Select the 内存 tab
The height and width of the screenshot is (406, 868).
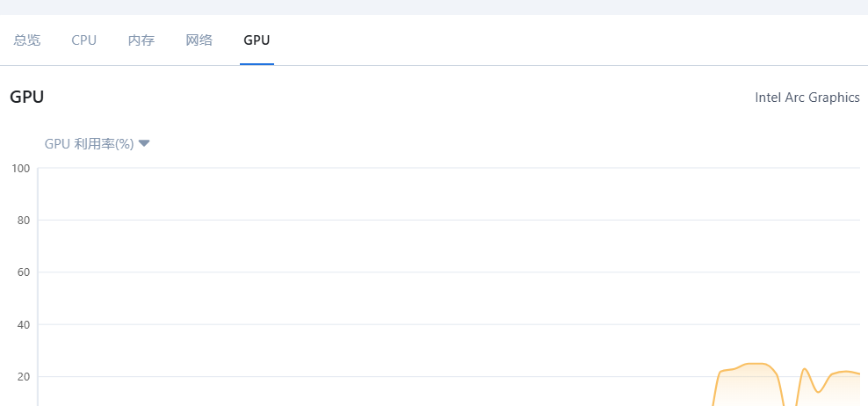(x=141, y=40)
